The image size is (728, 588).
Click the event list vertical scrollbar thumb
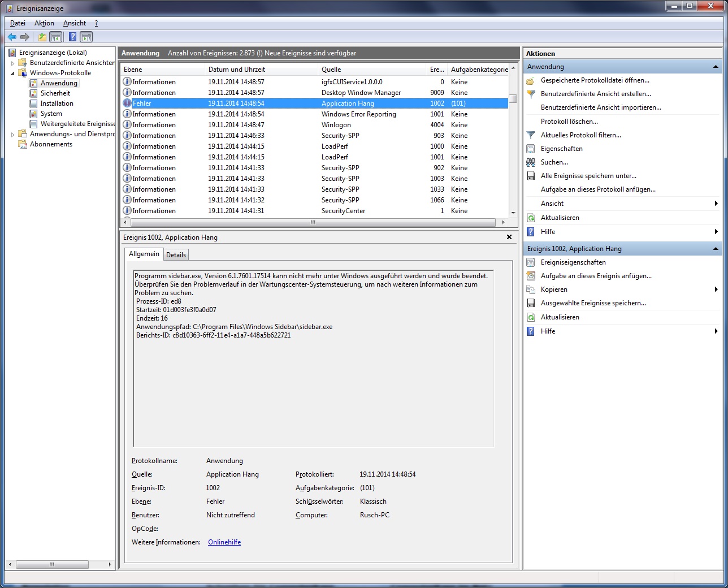[513, 98]
